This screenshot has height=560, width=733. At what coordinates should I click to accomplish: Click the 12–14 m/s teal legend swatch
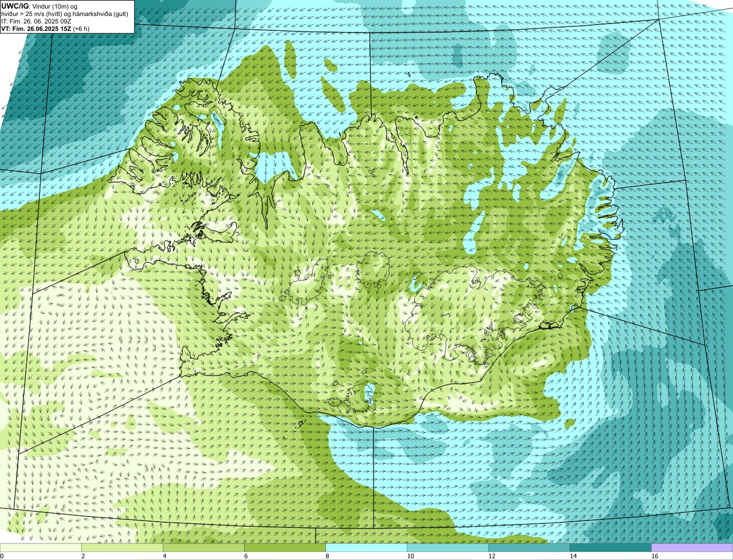[529, 548]
